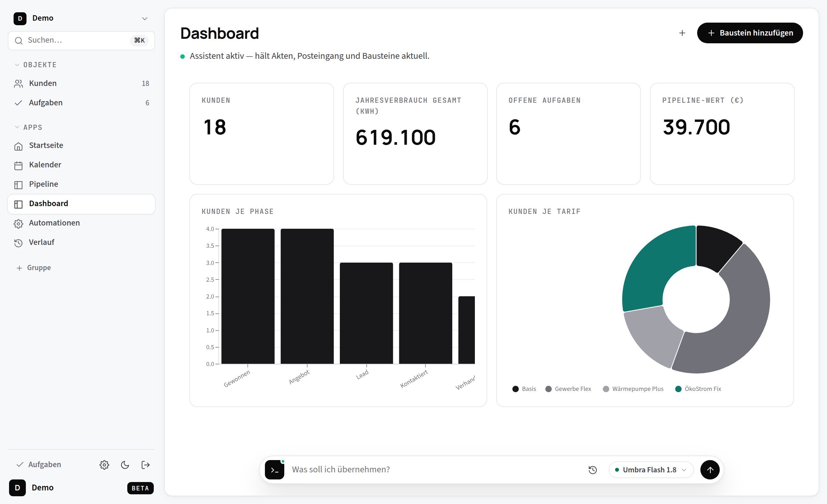Screen dimensions: 827x504
Task: Open the Umbra Flash 1.8 model dropdown
Action: coord(651,470)
